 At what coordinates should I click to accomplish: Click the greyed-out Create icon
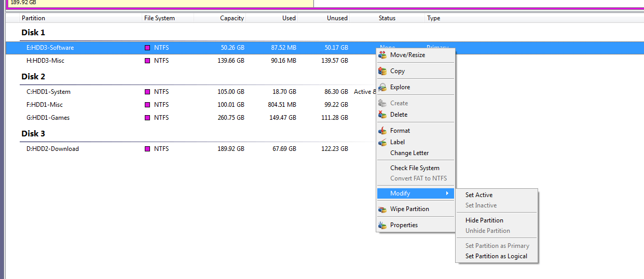tap(382, 103)
